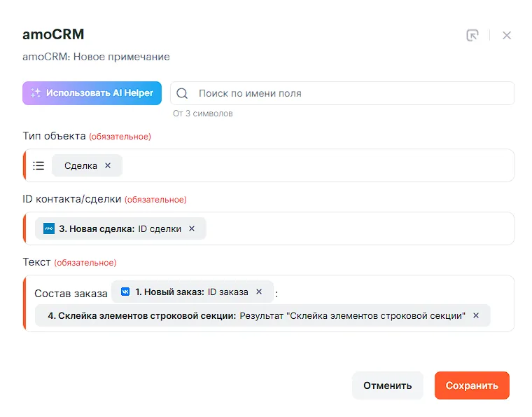Save settings with the Сохранить button
The width and height of the screenshot is (532, 417).
tap(472, 385)
